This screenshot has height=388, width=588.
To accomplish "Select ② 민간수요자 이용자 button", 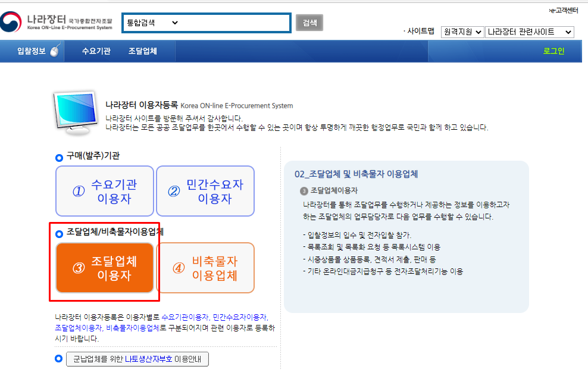I will [x=205, y=191].
